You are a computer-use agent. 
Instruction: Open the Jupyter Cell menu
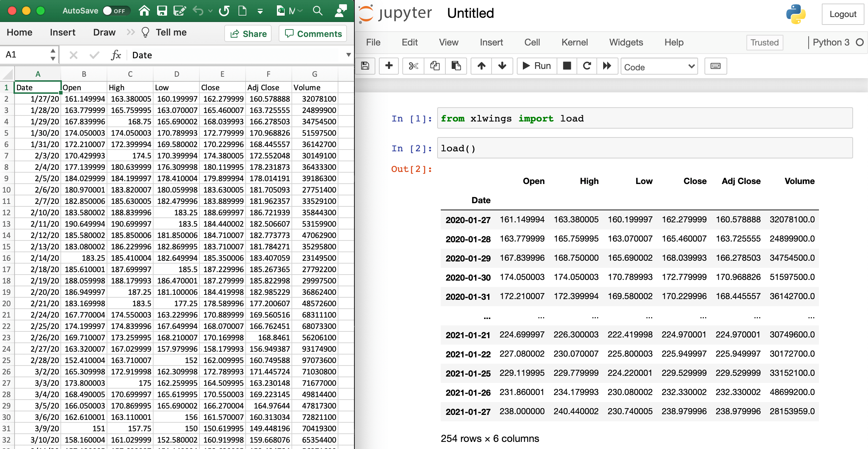(532, 42)
